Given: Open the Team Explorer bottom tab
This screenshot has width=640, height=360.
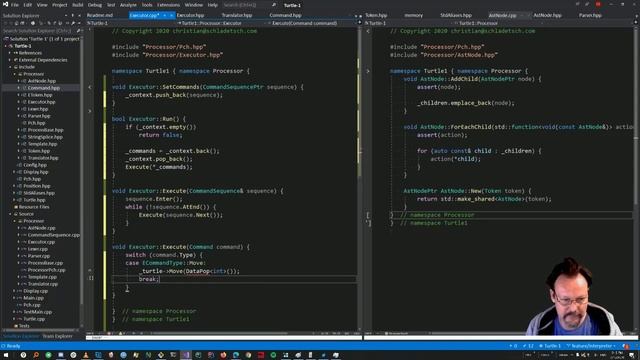Looking at the screenshot, I should pyautogui.click(x=58, y=336).
